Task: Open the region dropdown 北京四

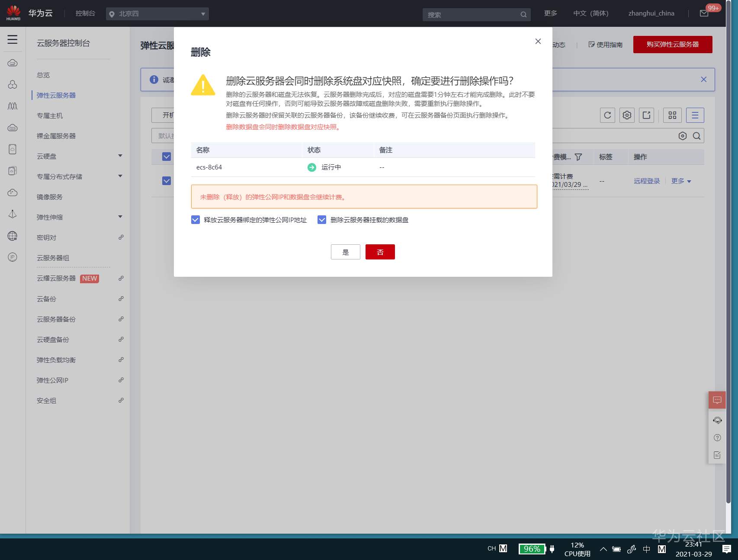Action: tap(157, 14)
